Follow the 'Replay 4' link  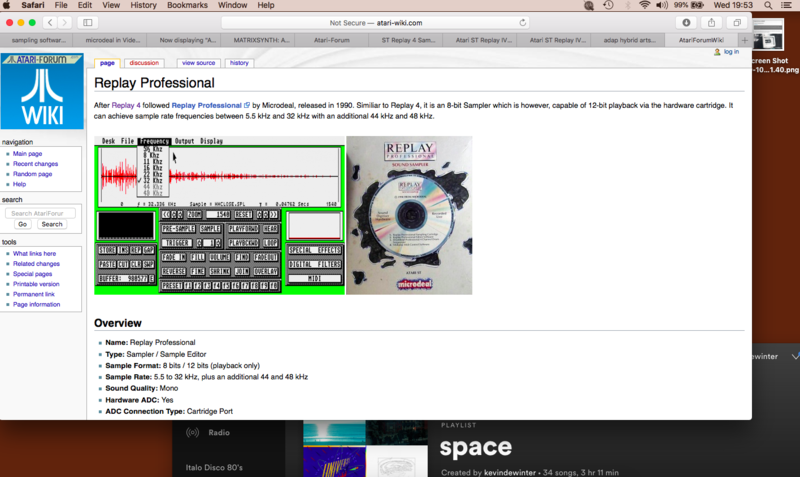click(126, 105)
